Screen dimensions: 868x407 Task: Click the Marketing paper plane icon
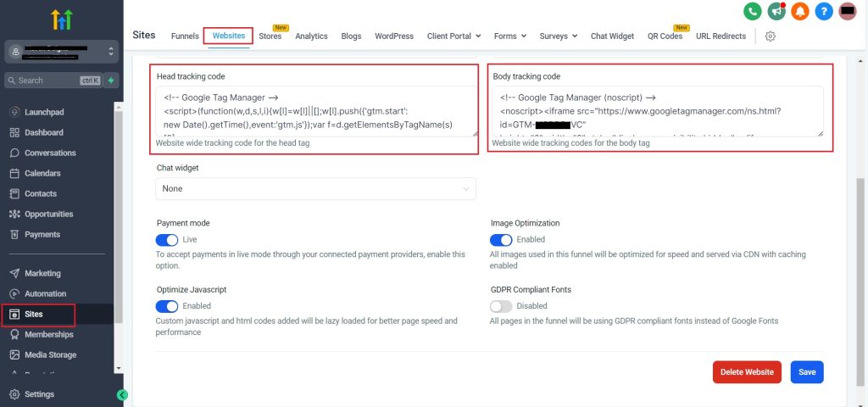click(15, 273)
